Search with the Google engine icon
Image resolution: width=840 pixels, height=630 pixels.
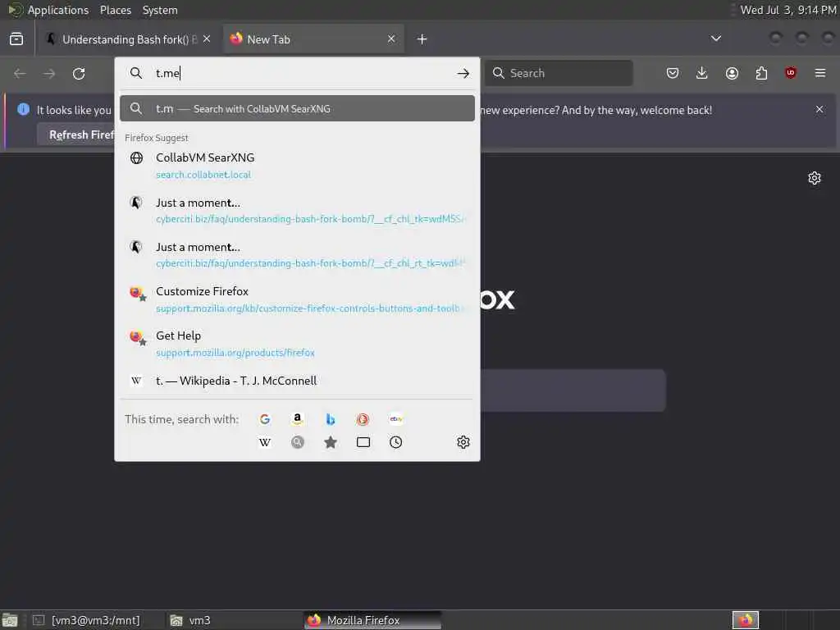click(x=265, y=419)
